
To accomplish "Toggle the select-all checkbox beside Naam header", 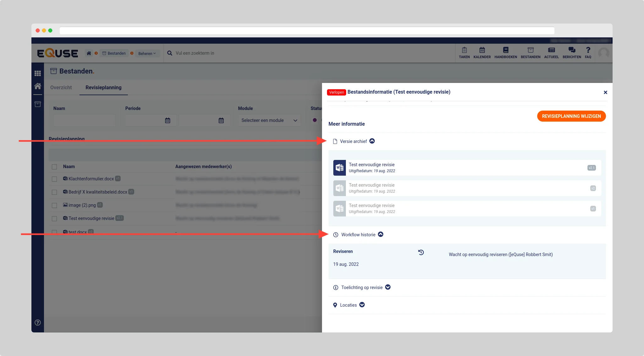I will [54, 167].
